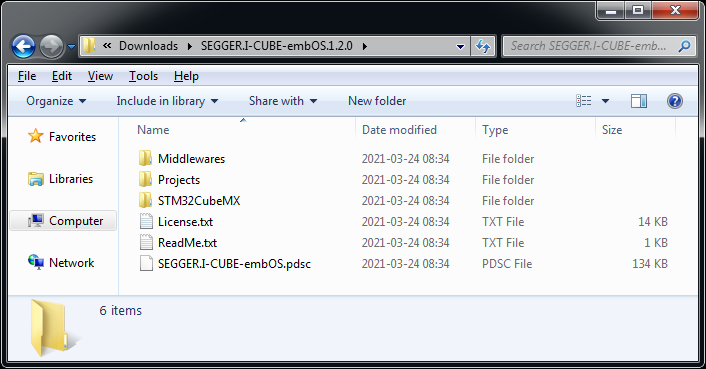Click inside the Search SEGGER.I-CUBE-emb field
706x369 pixels.
588,46
